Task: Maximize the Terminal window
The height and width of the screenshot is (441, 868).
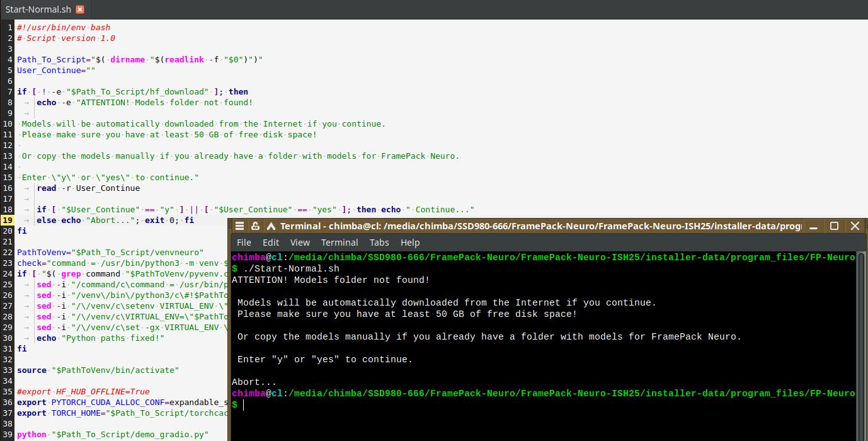Action: point(834,226)
